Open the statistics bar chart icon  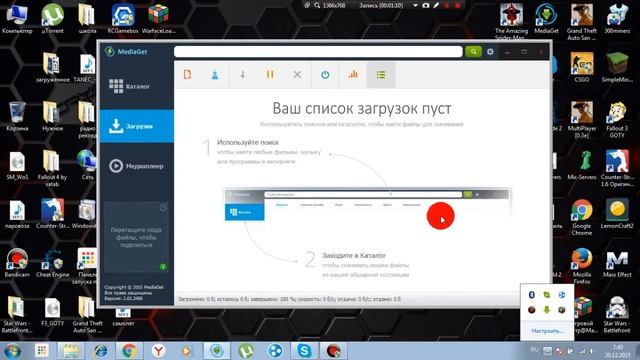(x=353, y=75)
